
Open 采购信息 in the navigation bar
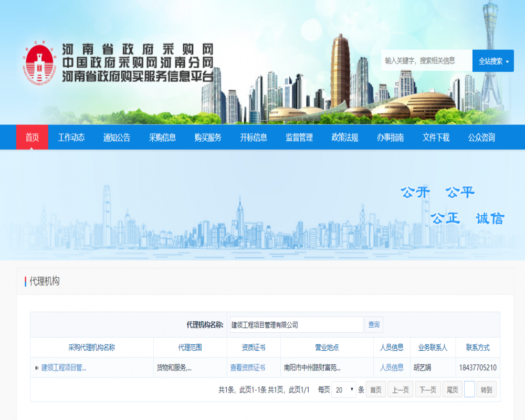162,138
